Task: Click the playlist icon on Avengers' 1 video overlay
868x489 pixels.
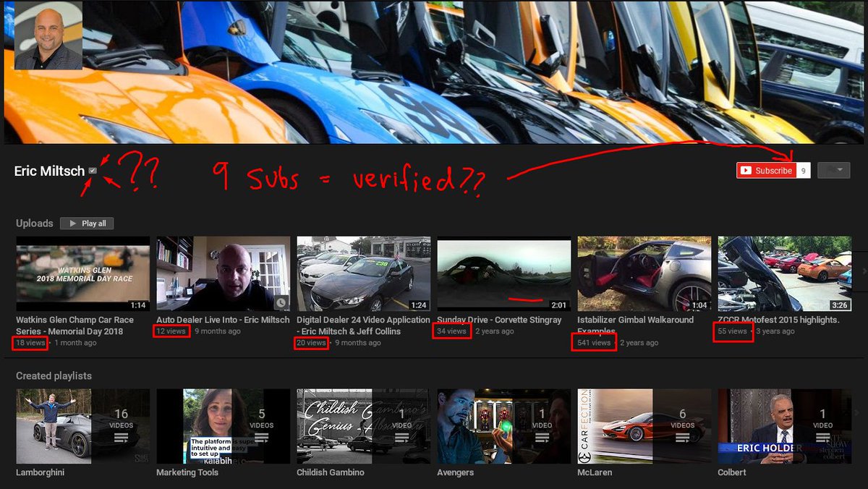Action: pos(542,438)
